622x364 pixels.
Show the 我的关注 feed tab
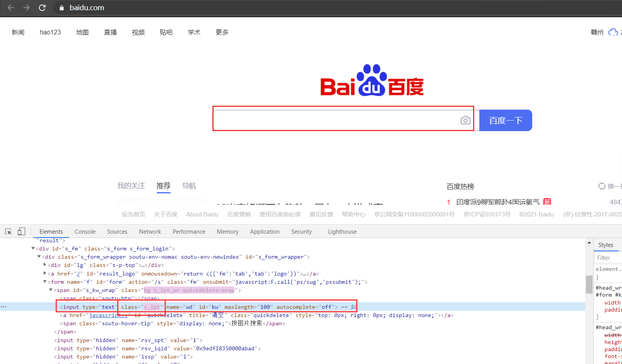[131, 186]
